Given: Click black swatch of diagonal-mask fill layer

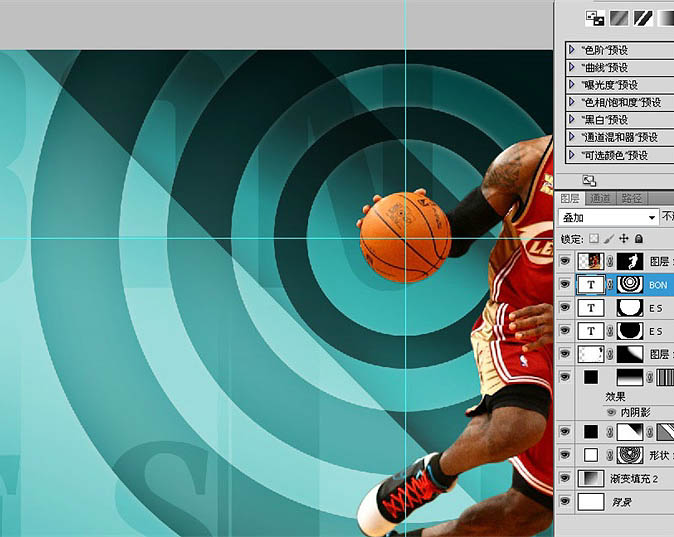Looking at the screenshot, I should coord(591,432).
